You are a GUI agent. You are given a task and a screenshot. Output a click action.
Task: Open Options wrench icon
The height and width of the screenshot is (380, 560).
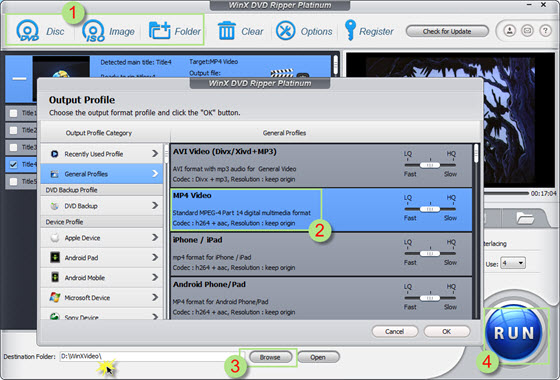[285, 30]
